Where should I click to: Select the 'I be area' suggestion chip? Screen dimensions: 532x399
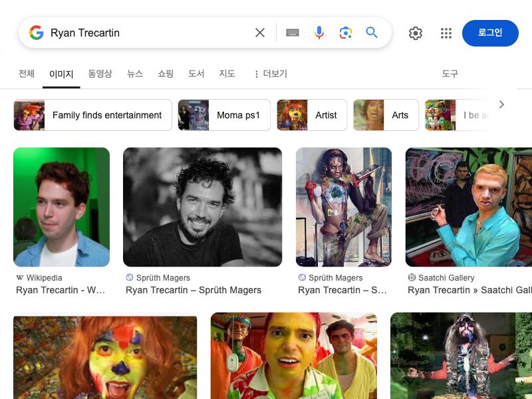click(458, 115)
